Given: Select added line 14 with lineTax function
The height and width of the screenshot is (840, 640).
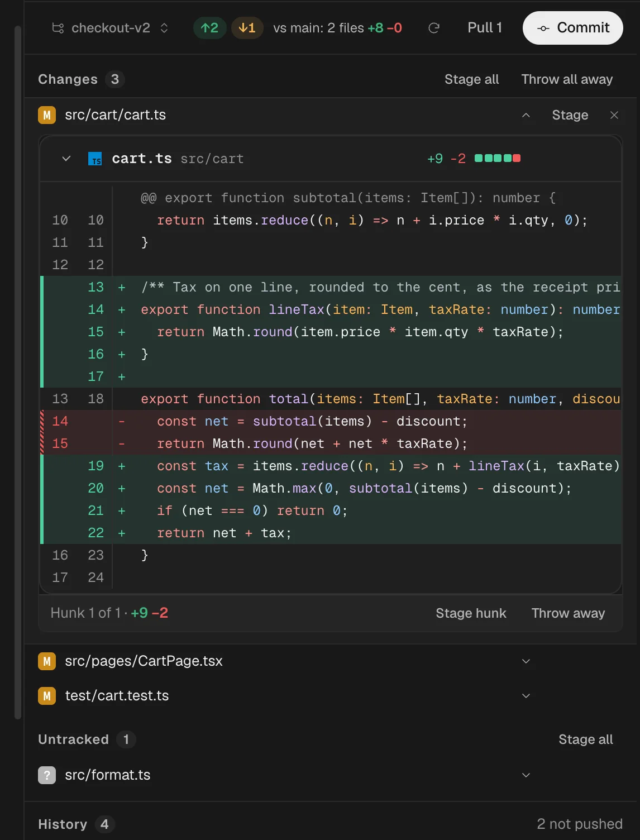Looking at the screenshot, I should (x=331, y=309).
